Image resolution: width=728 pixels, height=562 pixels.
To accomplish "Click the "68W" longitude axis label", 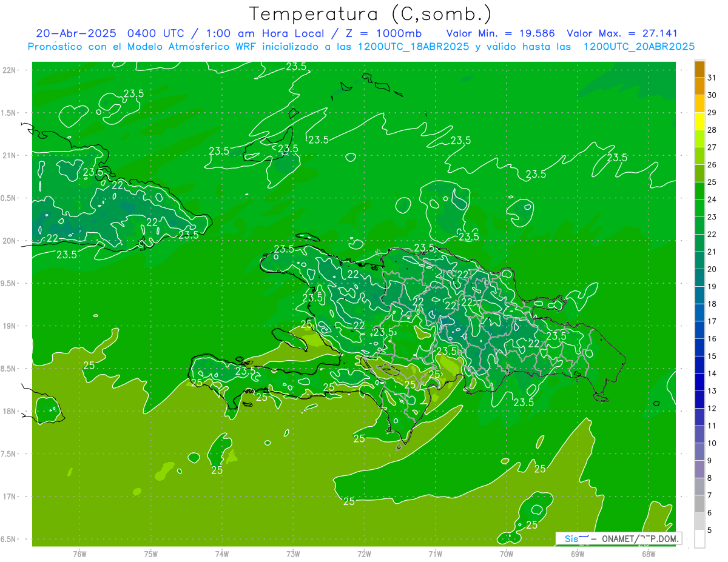I will (x=649, y=554).
